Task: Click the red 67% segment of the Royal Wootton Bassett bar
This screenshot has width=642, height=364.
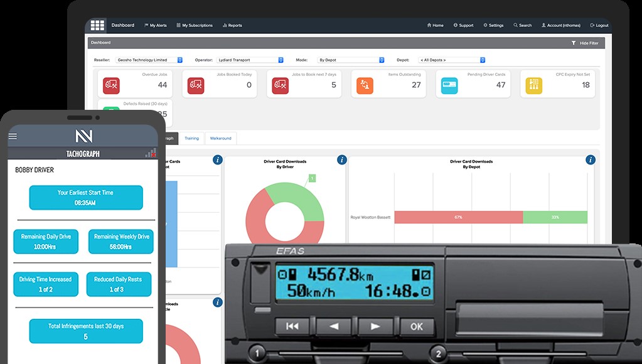Action: point(457,217)
